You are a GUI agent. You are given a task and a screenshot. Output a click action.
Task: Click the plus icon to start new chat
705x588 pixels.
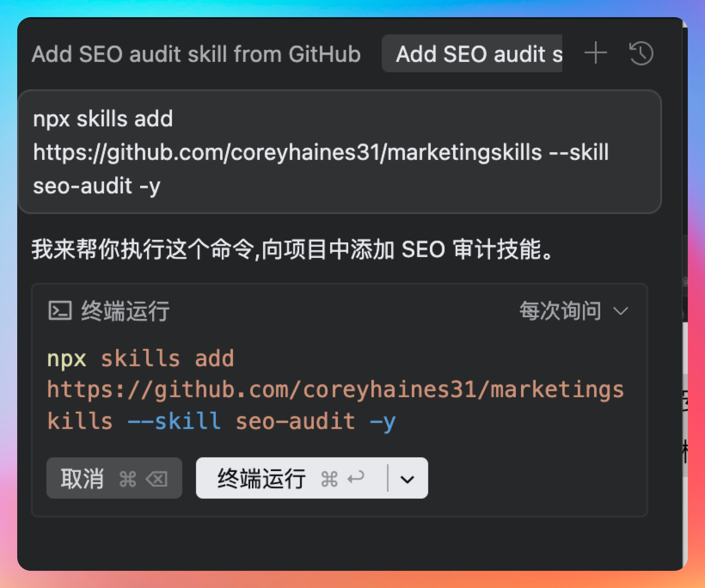click(x=595, y=53)
